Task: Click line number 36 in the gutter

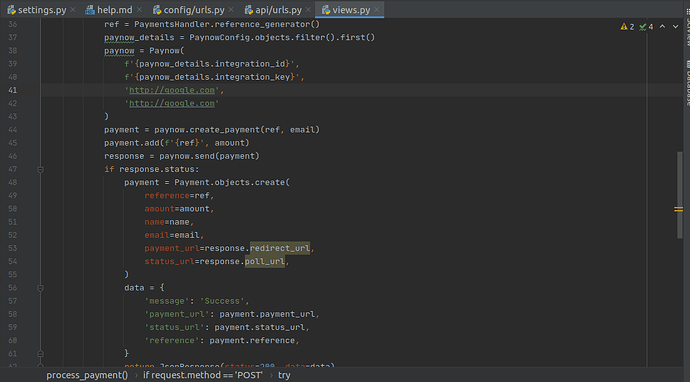Action: coord(12,24)
